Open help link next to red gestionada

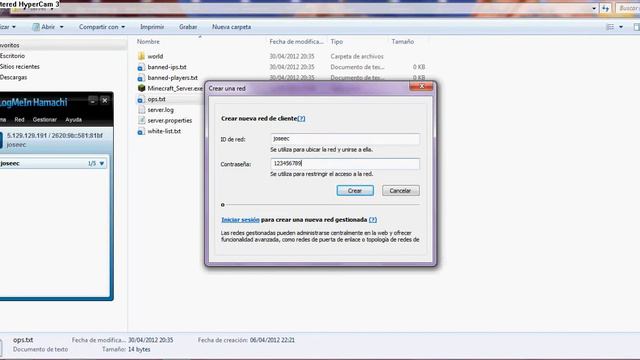click(373, 220)
